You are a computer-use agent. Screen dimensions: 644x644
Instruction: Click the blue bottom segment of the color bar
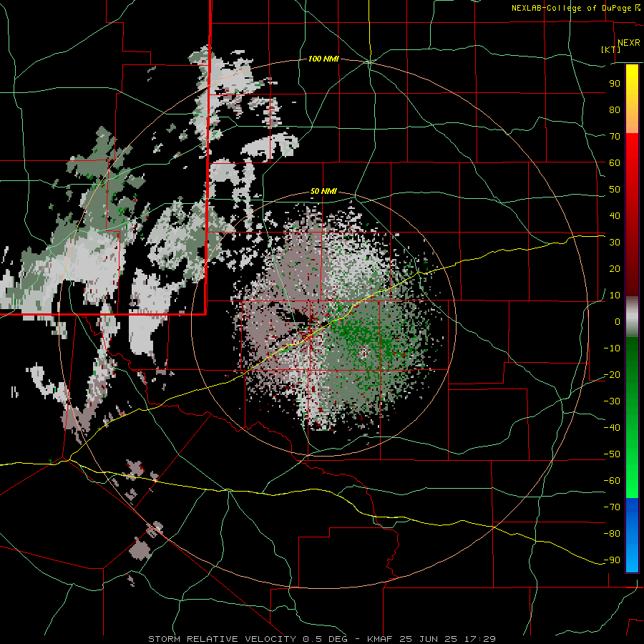632,535
